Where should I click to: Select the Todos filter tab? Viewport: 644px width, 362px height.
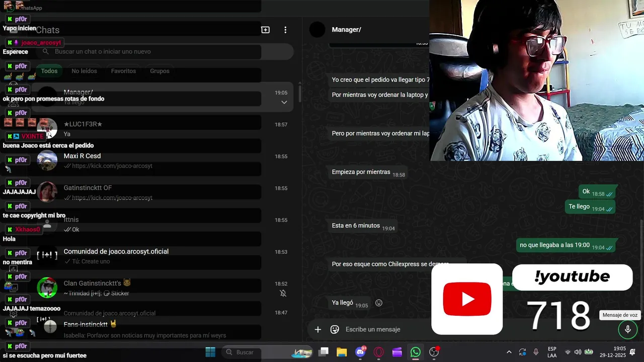pos(49,71)
